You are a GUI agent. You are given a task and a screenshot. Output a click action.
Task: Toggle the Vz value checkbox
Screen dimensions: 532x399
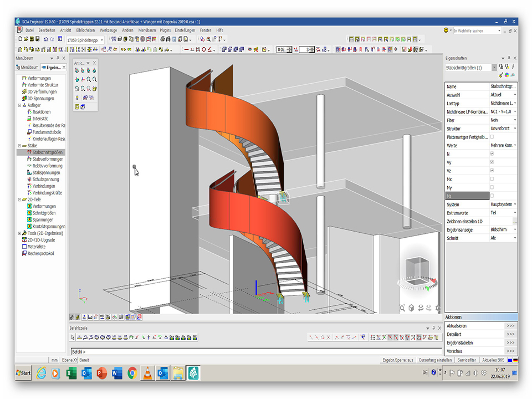[492, 171]
